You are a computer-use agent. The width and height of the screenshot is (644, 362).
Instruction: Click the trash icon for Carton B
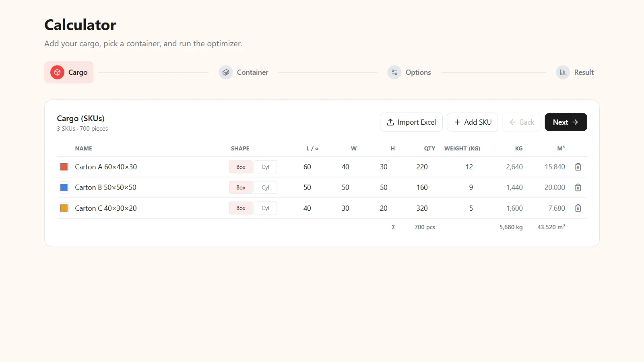[x=578, y=187]
